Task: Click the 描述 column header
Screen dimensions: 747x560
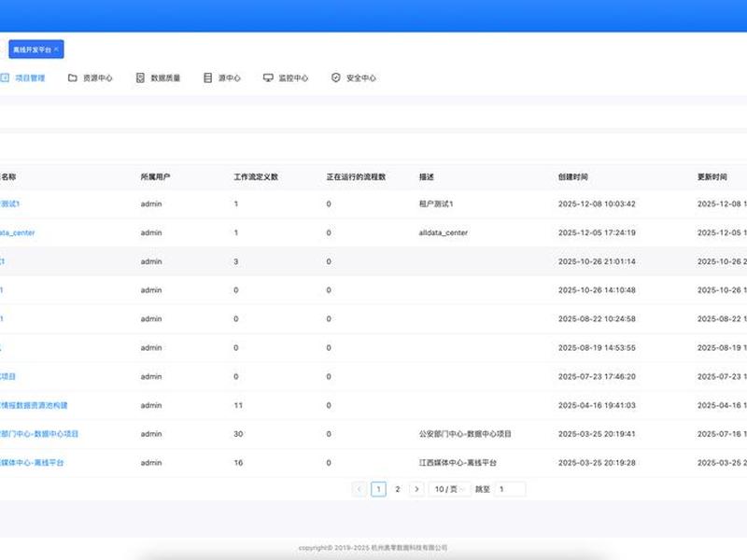Action: (x=427, y=177)
